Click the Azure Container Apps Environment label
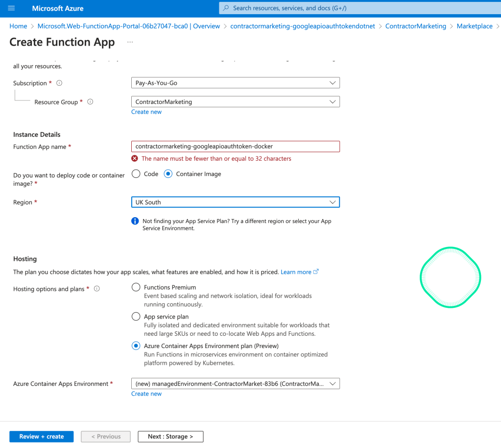 click(61, 384)
